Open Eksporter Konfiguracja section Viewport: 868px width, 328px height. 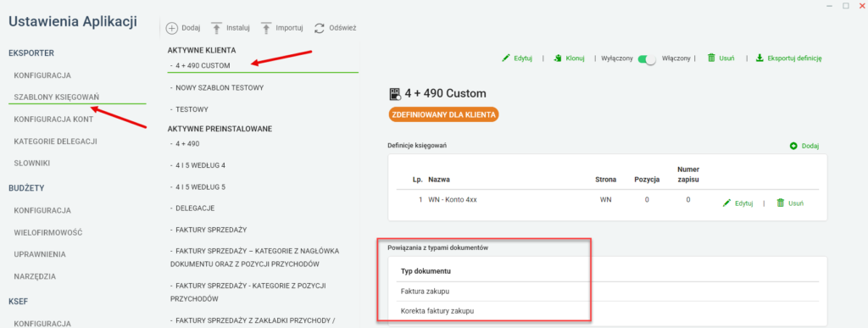click(x=42, y=75)
